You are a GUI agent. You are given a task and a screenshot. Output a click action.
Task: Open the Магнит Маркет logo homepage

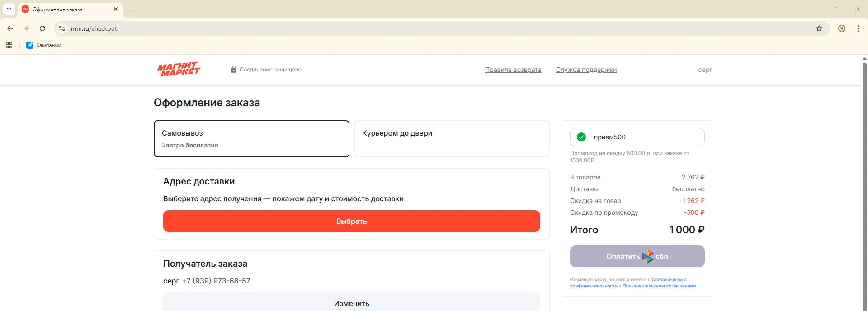tap(179, 69)
